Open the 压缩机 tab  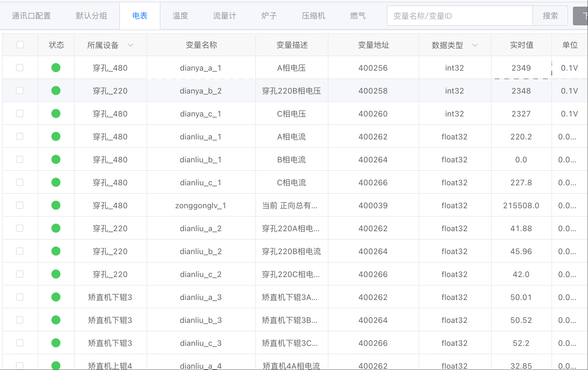pyautogui.click(x=313, y=16)
